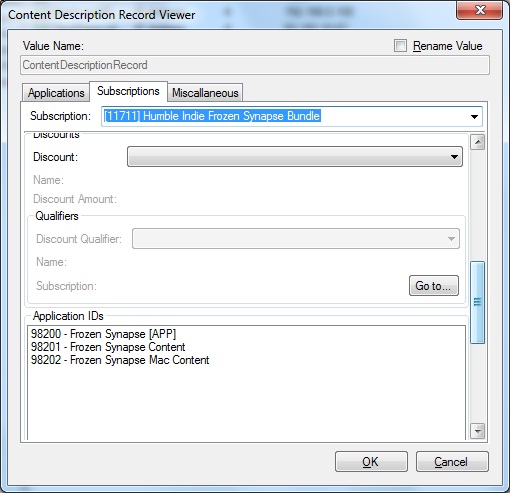Open the Discount Qualifier combo box
This screenshot has height=493, width=510.
pyautogui.click(x=296, y=239)
